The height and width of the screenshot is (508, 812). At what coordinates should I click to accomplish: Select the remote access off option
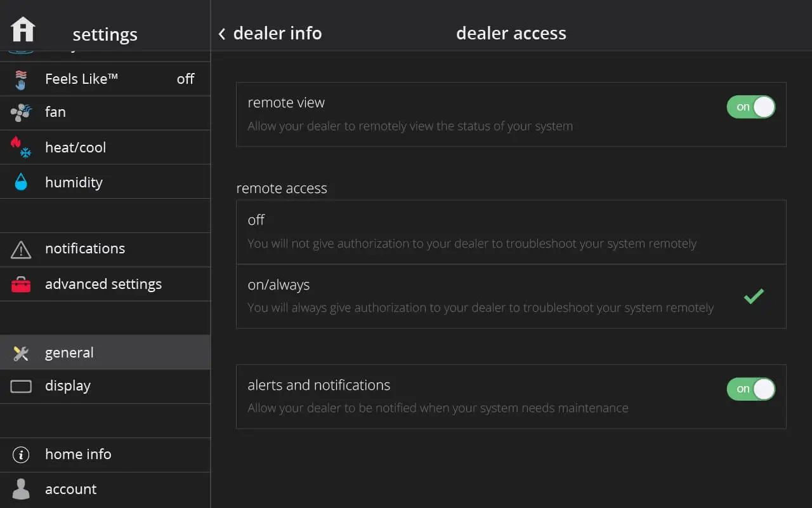point(511,232)
